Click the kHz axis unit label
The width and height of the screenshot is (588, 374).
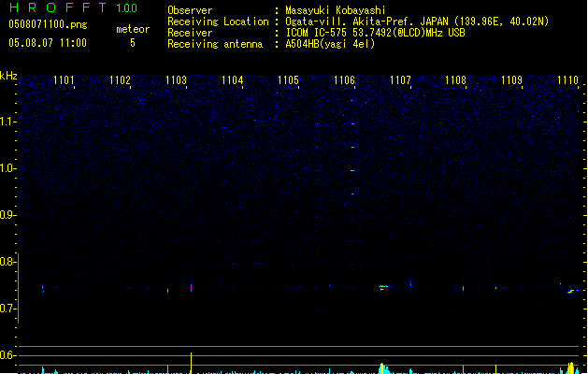[x=8, y=76]
